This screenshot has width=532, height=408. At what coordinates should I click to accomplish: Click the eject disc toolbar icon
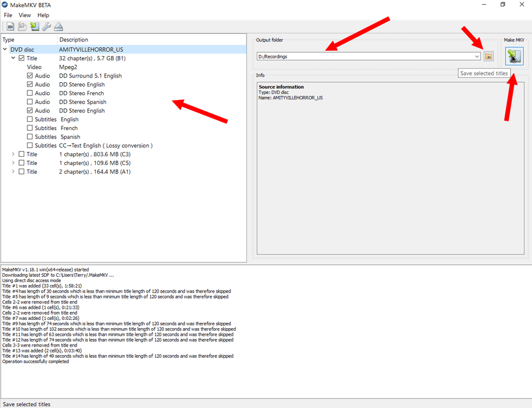(59, 27)
